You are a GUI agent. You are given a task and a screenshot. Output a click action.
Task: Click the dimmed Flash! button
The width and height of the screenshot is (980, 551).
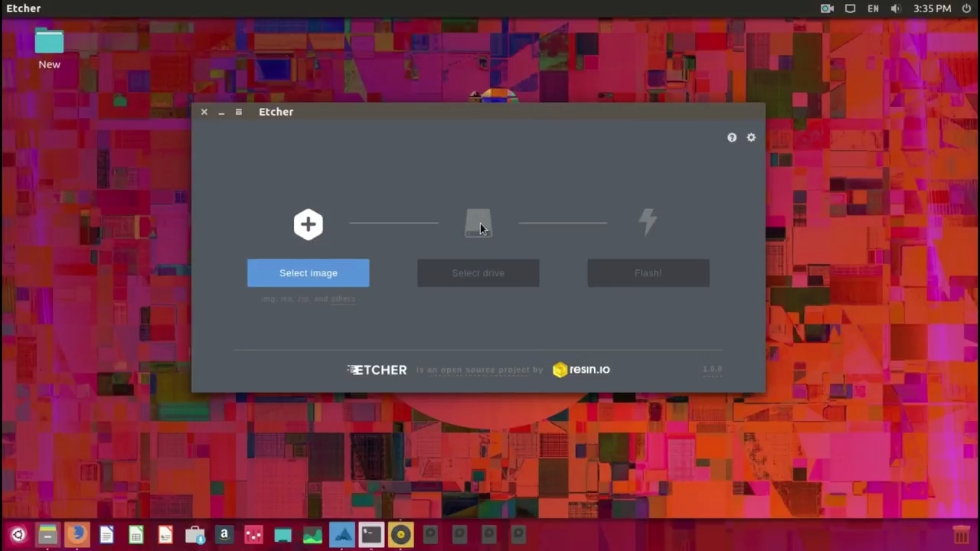pos(648,273)
